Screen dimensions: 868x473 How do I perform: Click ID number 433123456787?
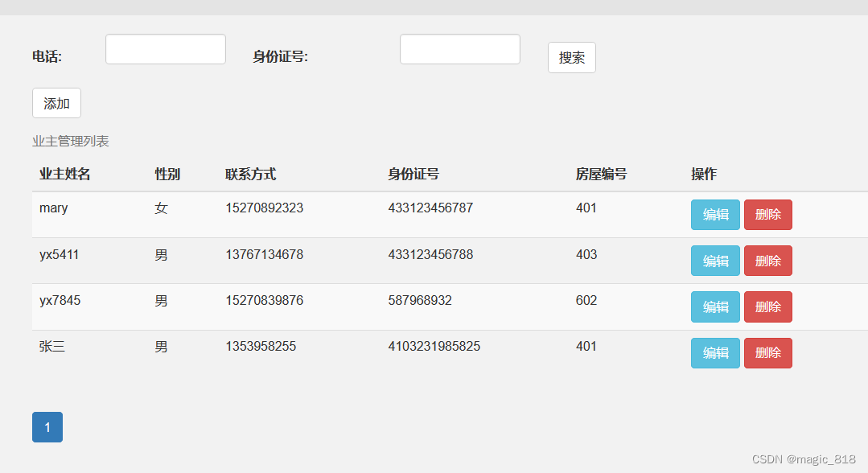430,208
